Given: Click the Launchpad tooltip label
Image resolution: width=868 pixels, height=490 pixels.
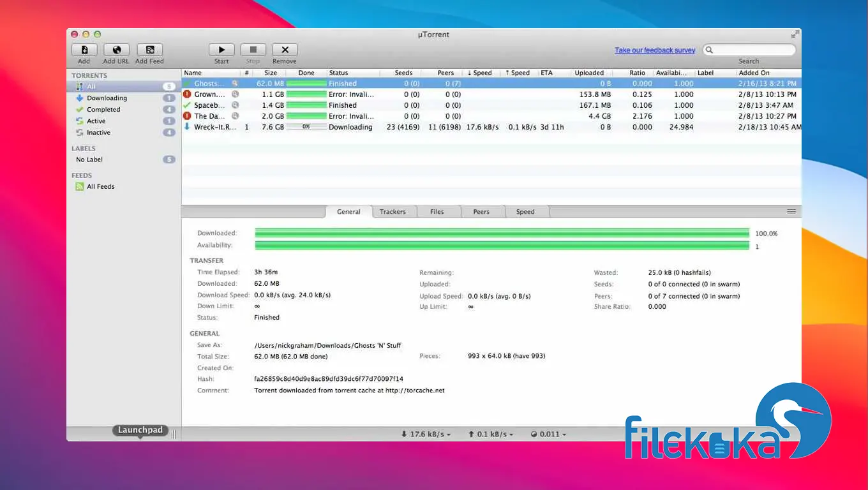Looking at the screenshot, I should pos(140,430).
